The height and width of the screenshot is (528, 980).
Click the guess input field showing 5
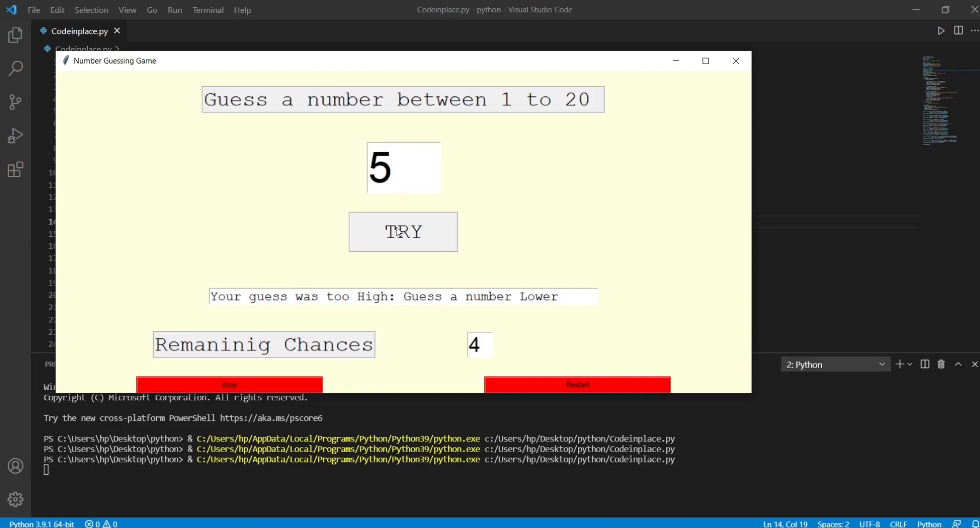coord(404,168)
